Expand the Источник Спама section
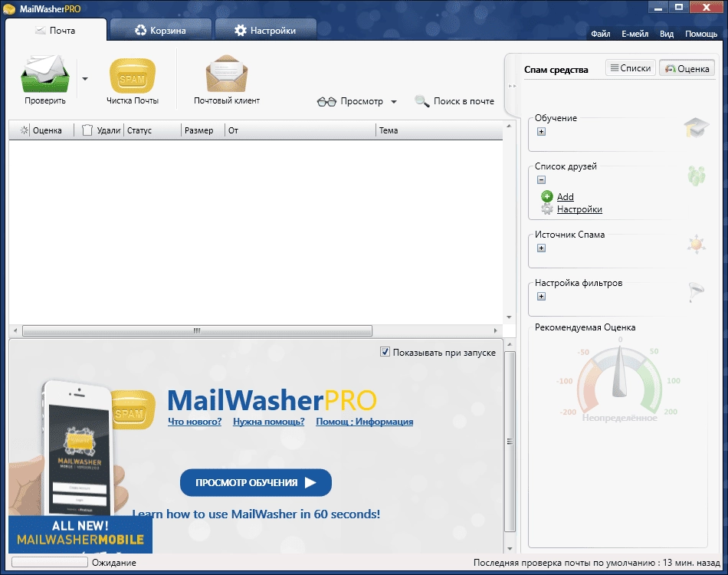The image size is (728, 575). (541, 248)
